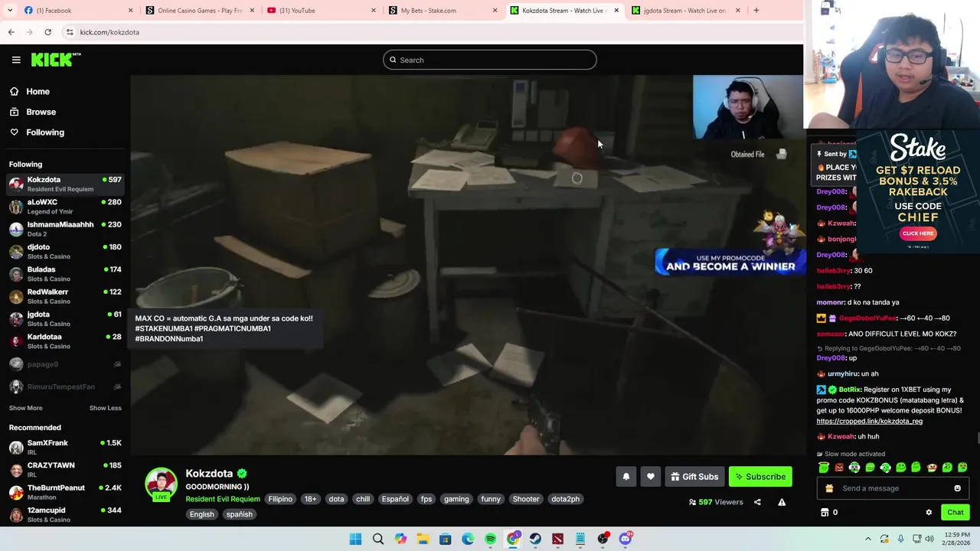Open volume control in system tray

point(929,539)
